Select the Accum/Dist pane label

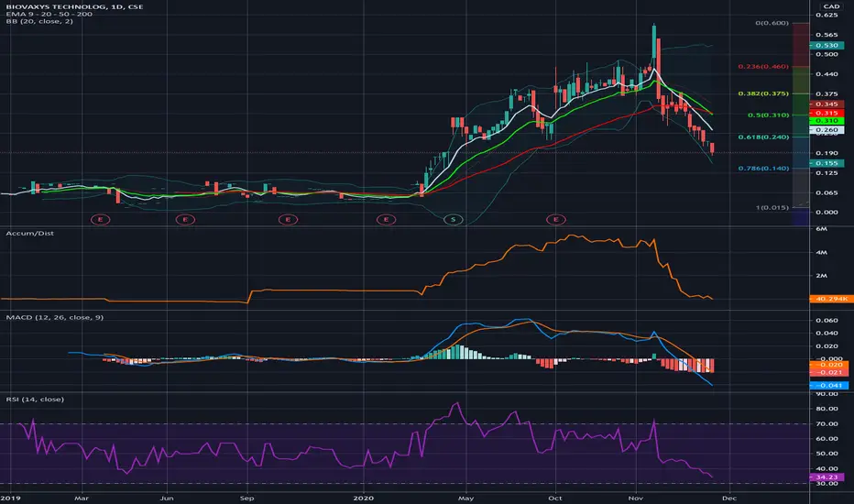[x=30, y=233]
